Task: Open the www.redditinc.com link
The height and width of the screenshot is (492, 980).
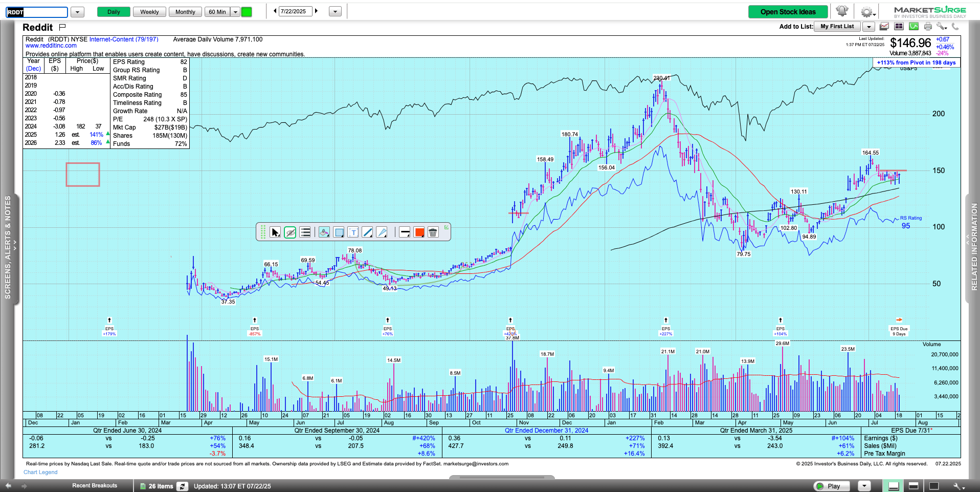Action: (51, 46)
